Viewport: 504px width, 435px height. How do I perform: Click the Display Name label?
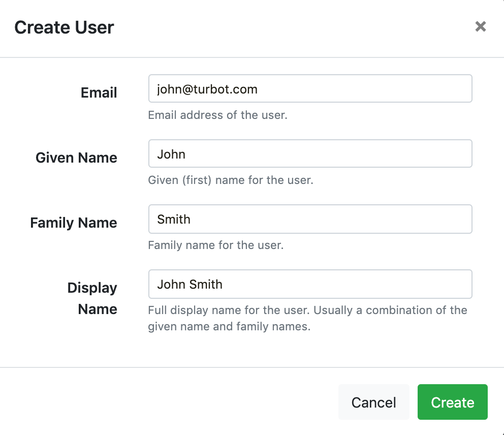(92, 298)
